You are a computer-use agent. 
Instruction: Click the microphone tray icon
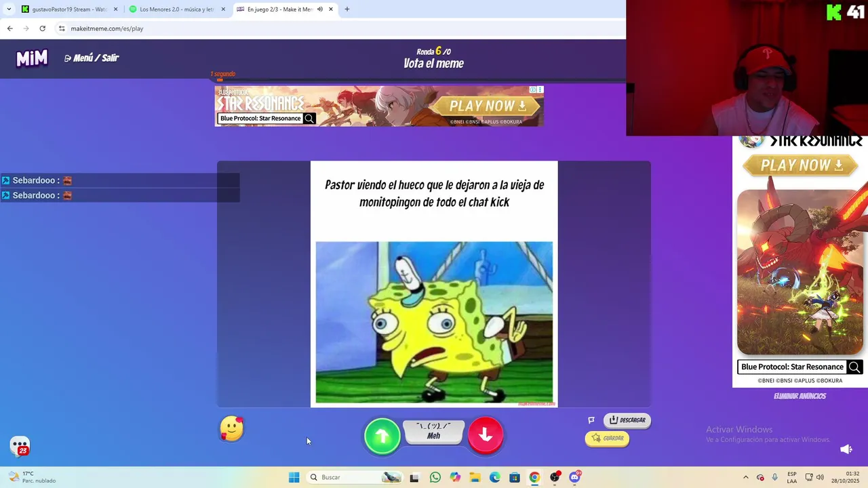[x=774, y=477]
